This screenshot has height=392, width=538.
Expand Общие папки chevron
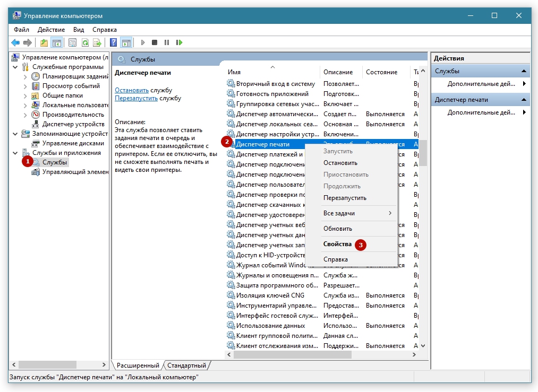click(25, 96)
